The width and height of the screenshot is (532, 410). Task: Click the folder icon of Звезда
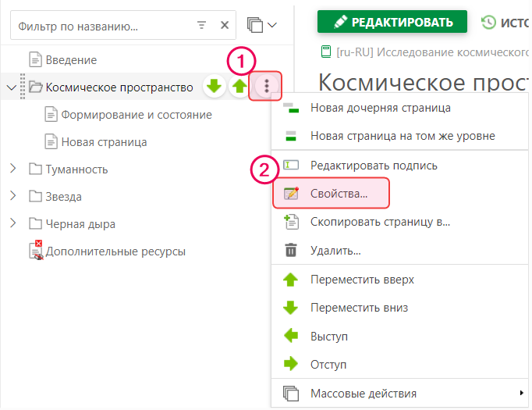tap(36, 196)
